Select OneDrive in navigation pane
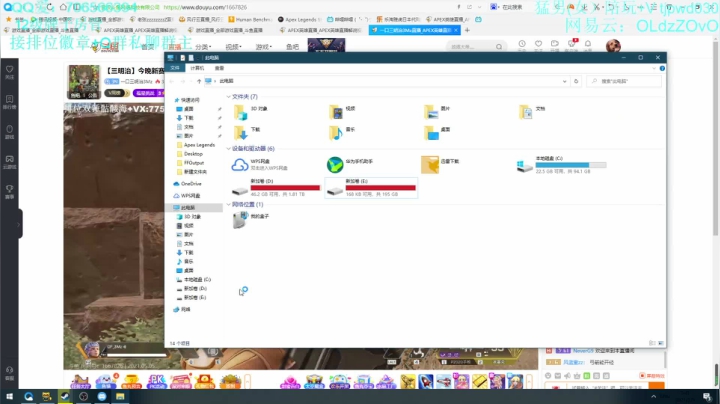Image resolution: width=720 pixels, height=404 pixels. coord(188,184)
